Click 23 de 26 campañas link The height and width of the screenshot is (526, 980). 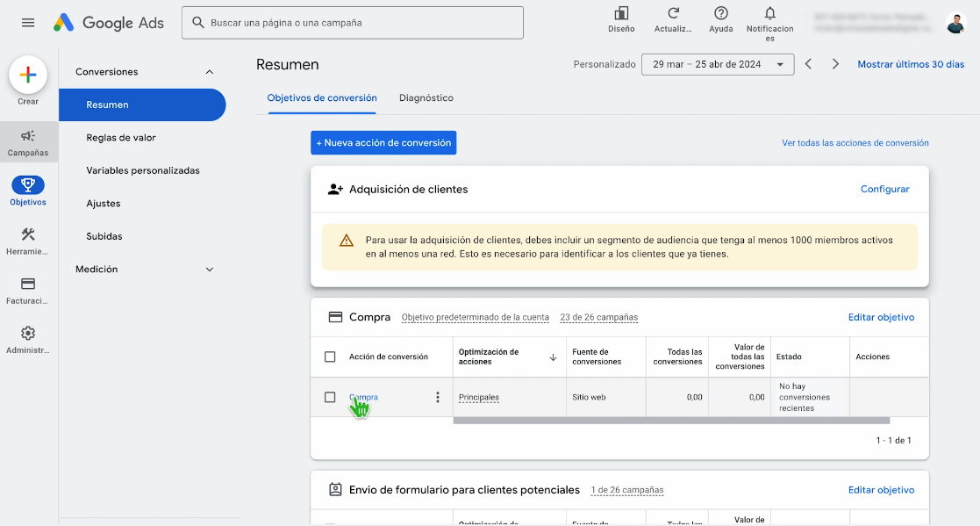pyautogui.click(x=598, y=317)
